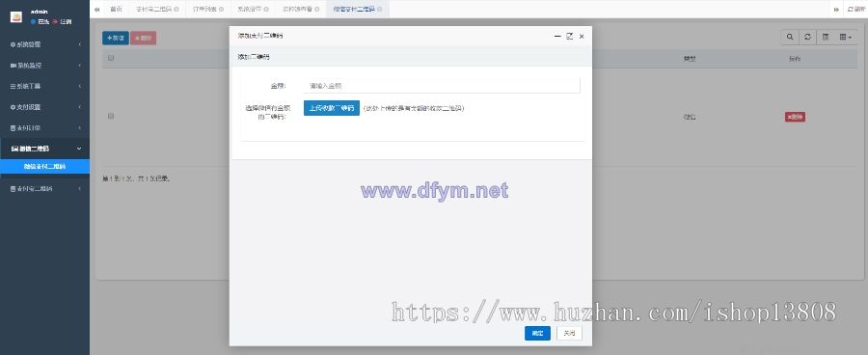Click the blue 新增 add button
Screen dimensions: 868x355
click(x=116, y=38)
